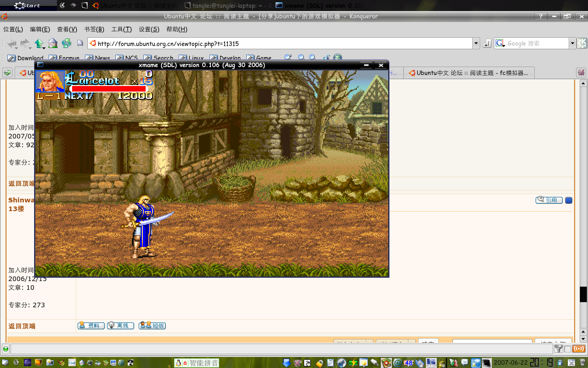The image size is (588, 368).
Task: Open the 设置(S) menu
Action: pyautogui.click(x=149, y=29)
